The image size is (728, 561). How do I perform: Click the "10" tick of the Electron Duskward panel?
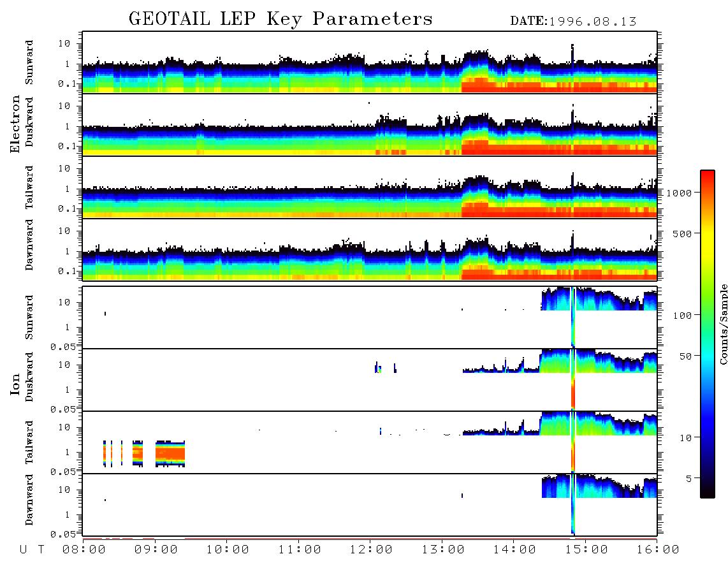(x=64, y=106)
